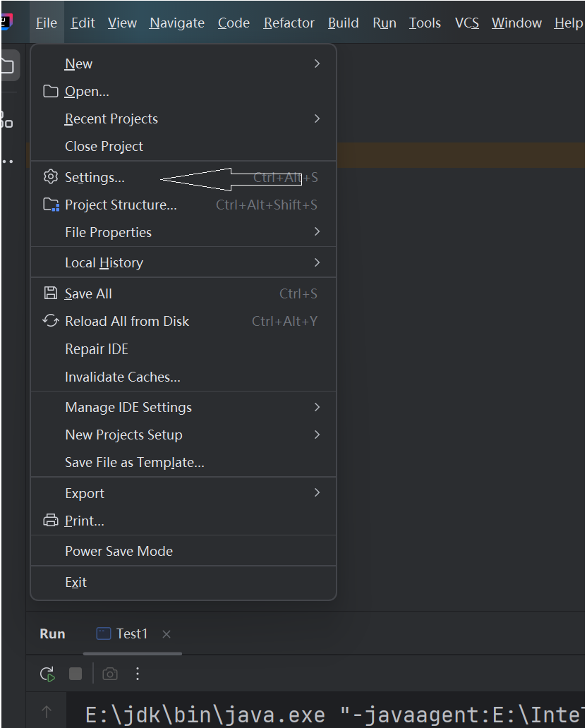The width and height of the screenshot is (587, 728).
Task: Select Repair IDE
Action: [183, 349]
